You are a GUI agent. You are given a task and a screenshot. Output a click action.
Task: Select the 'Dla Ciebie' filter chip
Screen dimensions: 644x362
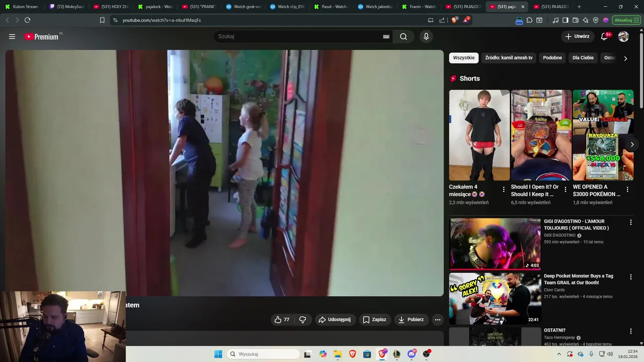coord(583,58)
